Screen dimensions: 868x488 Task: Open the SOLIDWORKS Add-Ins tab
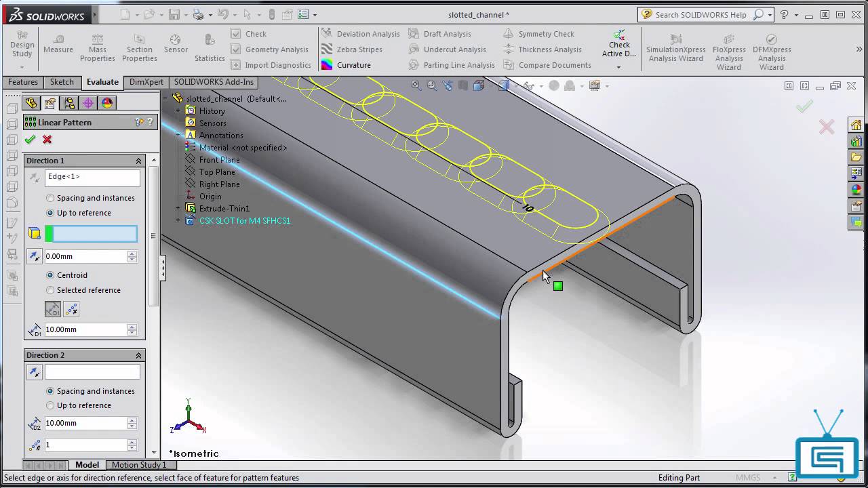pos(214,82)
